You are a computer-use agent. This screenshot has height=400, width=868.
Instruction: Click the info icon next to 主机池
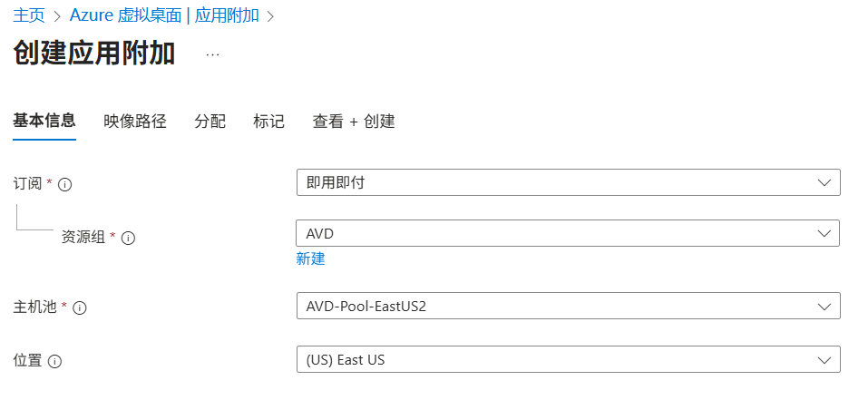point(80,308)
